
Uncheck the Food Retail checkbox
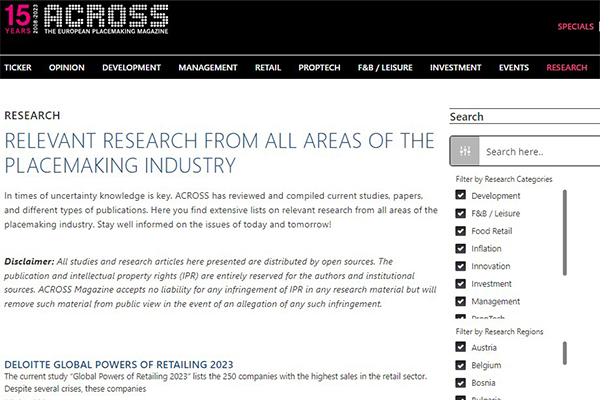[x=461, y=231]
